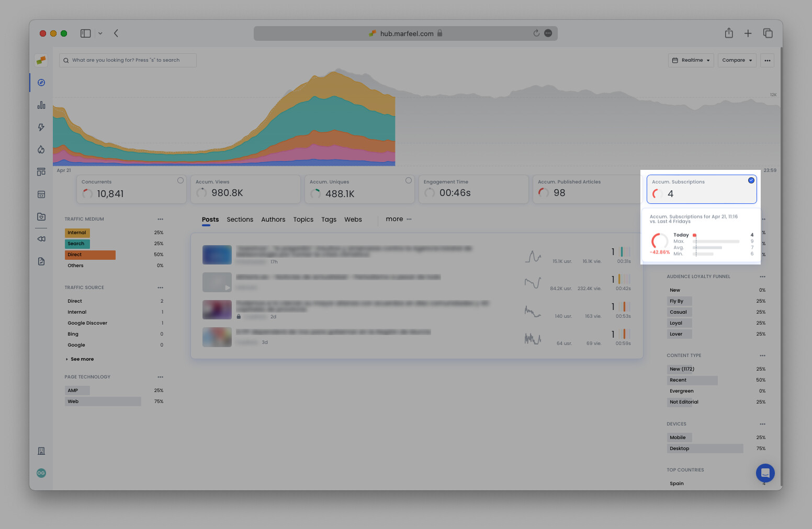Click the Direct traffic medium bar
Image resolution: width=812 pixels, height=529 pixels.
click(89, 255)
